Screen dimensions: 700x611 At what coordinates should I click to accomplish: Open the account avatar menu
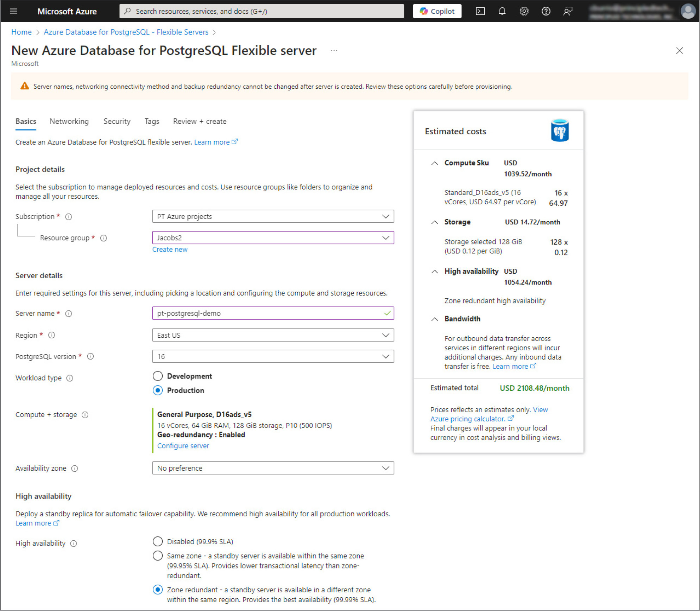pyautogui.click(x=688, y=11)
